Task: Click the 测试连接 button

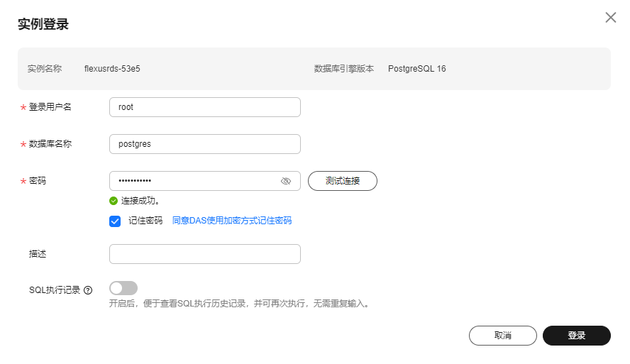Action: coord(343,181)
